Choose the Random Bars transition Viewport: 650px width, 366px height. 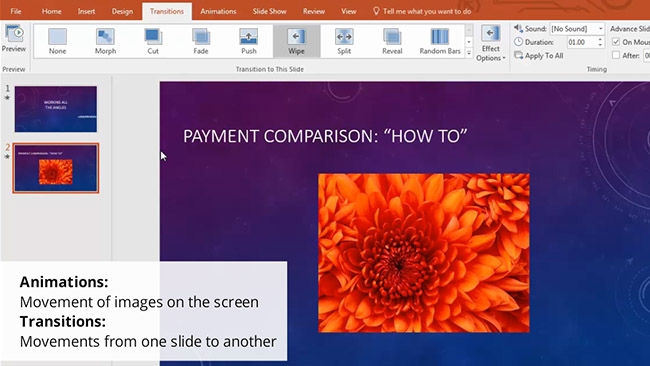point(440,41)
